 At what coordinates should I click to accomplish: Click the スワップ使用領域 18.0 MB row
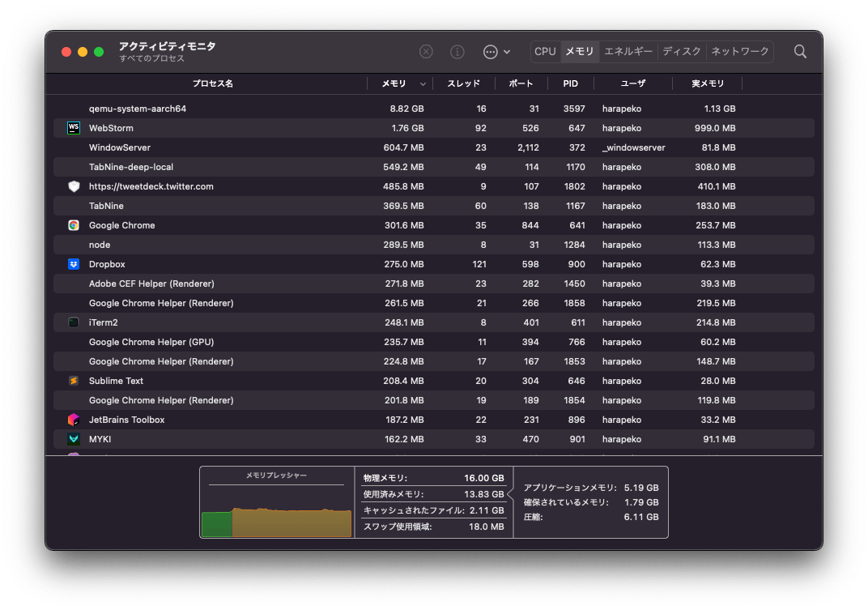(433, 527)
